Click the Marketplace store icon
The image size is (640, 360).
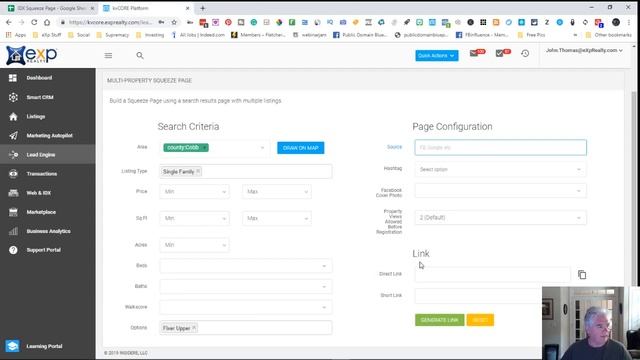coord(13,212)
